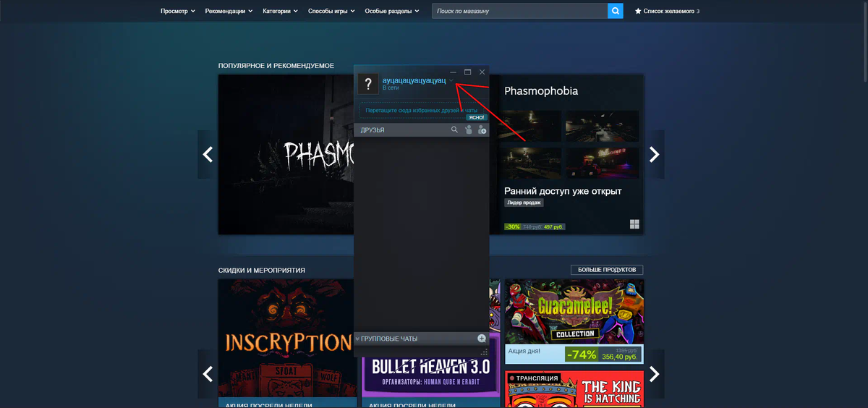
Task: Open Список желаемого wishlist link
Action: 667,12
